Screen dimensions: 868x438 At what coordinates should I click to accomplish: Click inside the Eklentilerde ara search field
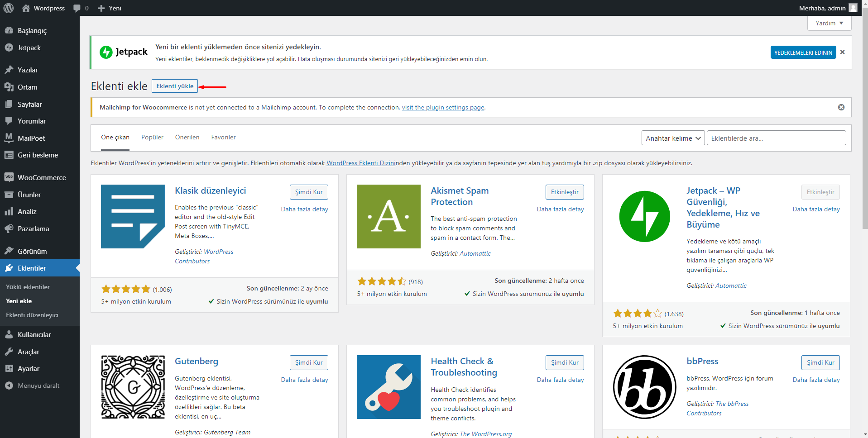point(776,138)
